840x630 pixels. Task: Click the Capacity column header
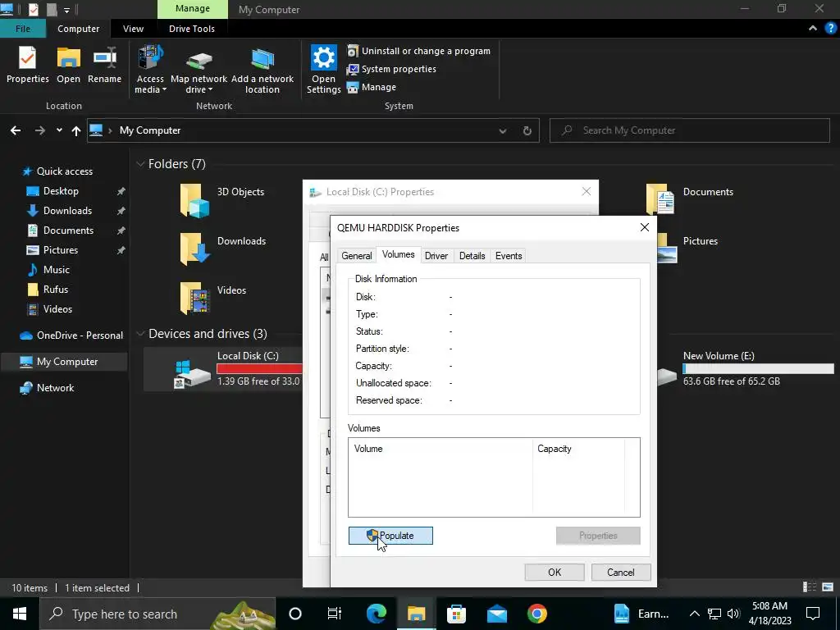point(578,449)
